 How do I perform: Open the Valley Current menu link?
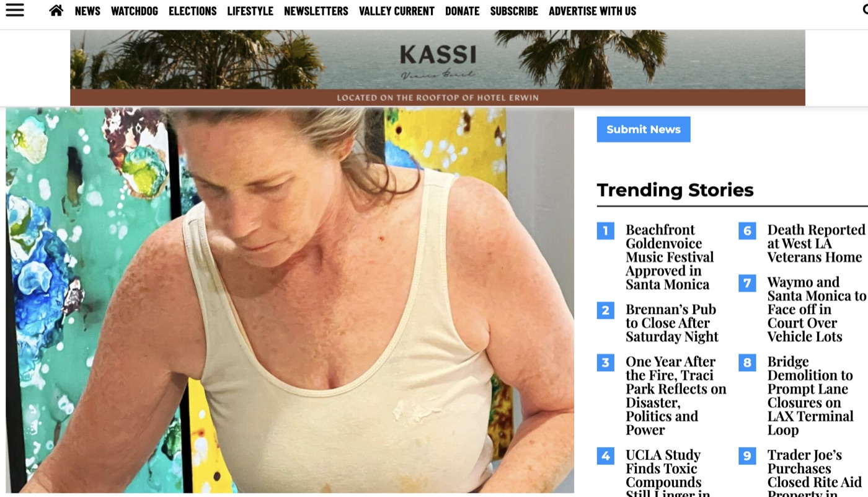click(x=397, y=11)
